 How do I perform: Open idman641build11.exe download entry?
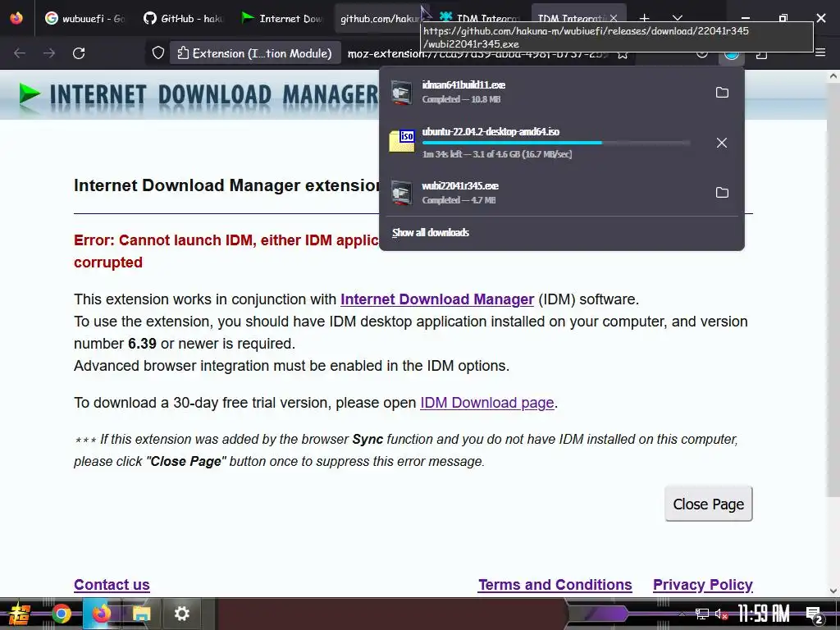[x=544, y=92]
